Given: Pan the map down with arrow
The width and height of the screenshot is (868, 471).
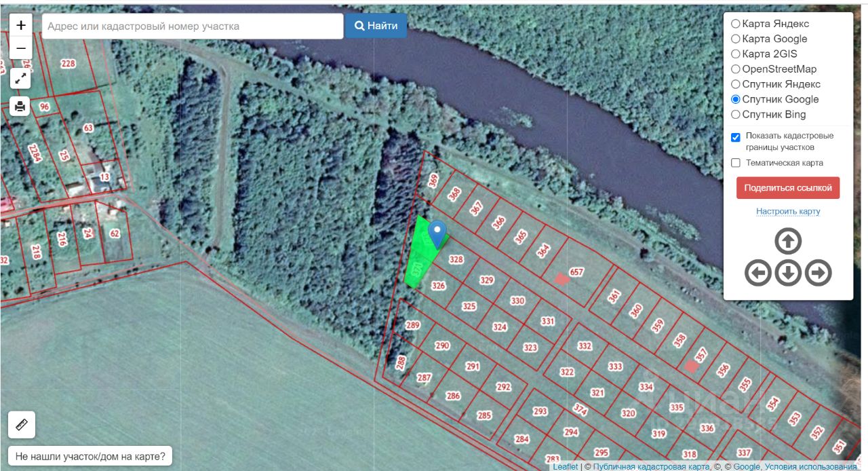Looking at the screenshot, I should (788, 273).
